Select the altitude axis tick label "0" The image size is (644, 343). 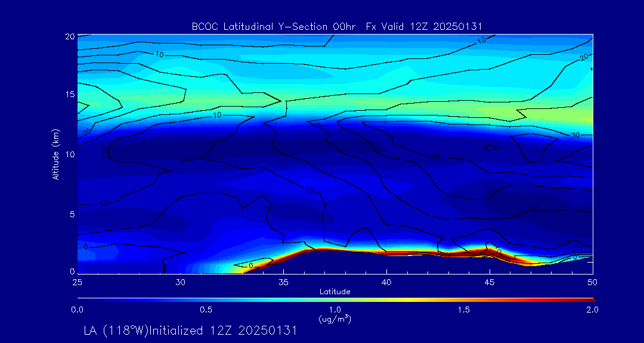(72, 271)
